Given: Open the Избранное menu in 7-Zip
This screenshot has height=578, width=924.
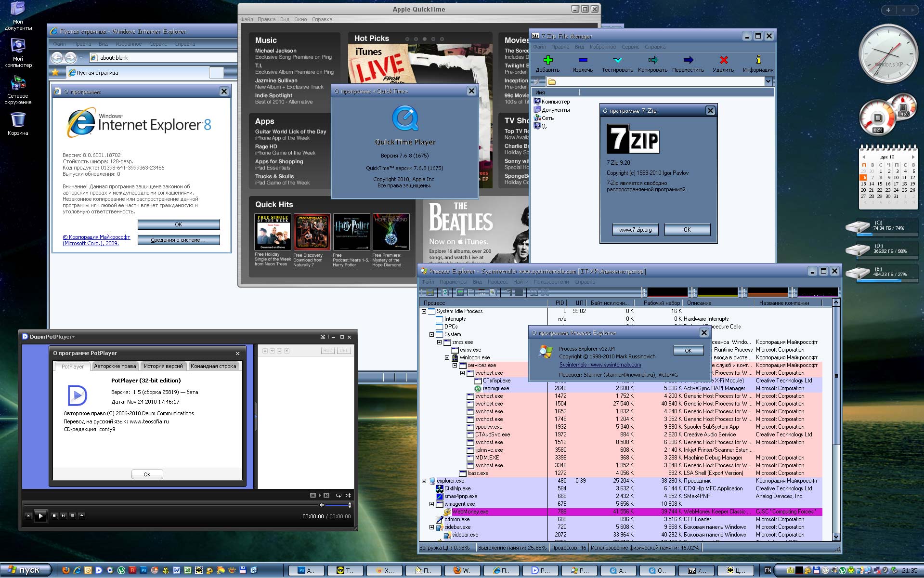Looking at the screenshot, I should (x=603, y=47).
